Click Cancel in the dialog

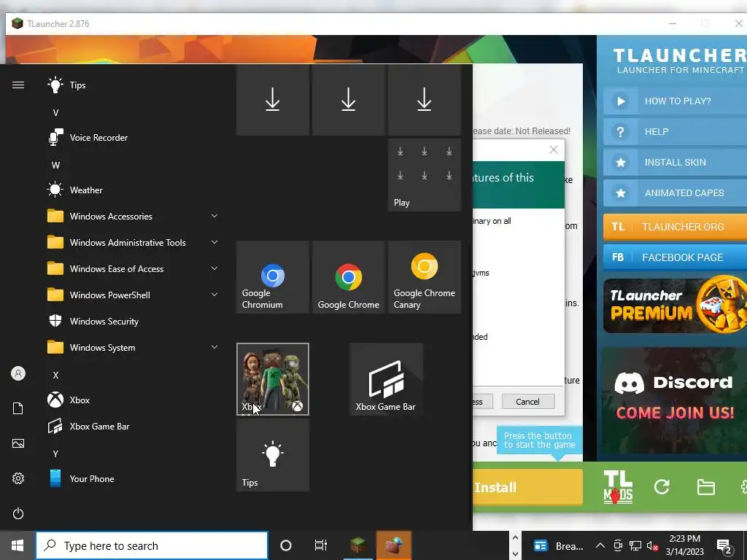(x=528, y=402)
